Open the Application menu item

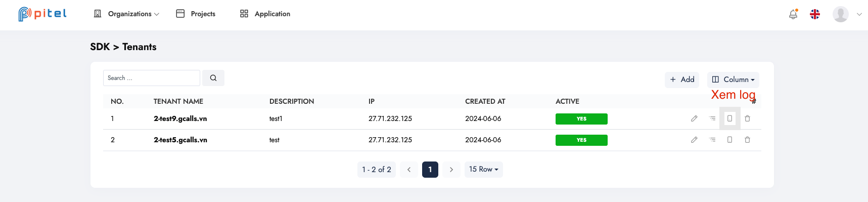[265, 14]
